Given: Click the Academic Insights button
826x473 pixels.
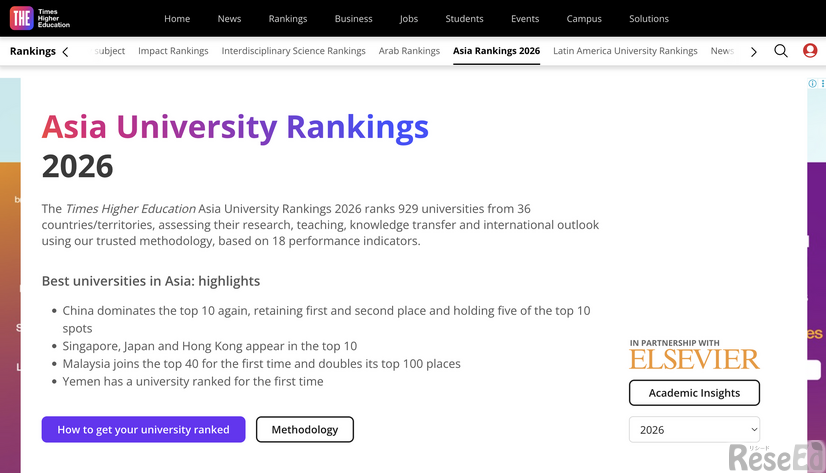Looking at the screenshot, I should coord(694,392).
